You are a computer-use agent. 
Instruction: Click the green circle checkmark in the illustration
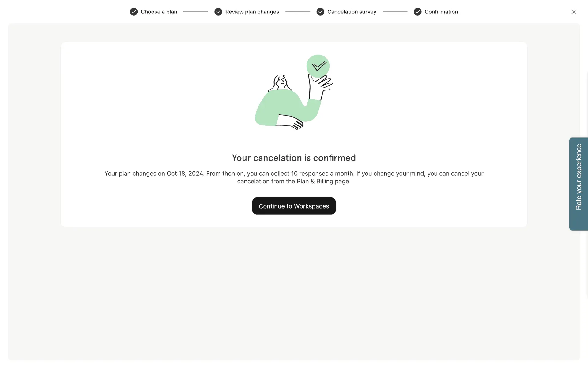(x=318, y=66)
